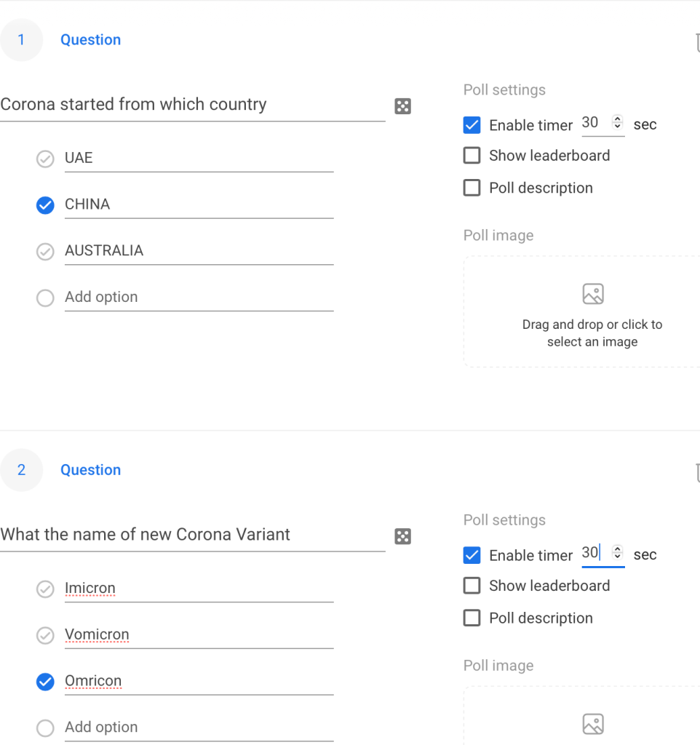Click the "Add option" field in question 1
Viewport: 700px width, 745px height.
tap(198, 297)
